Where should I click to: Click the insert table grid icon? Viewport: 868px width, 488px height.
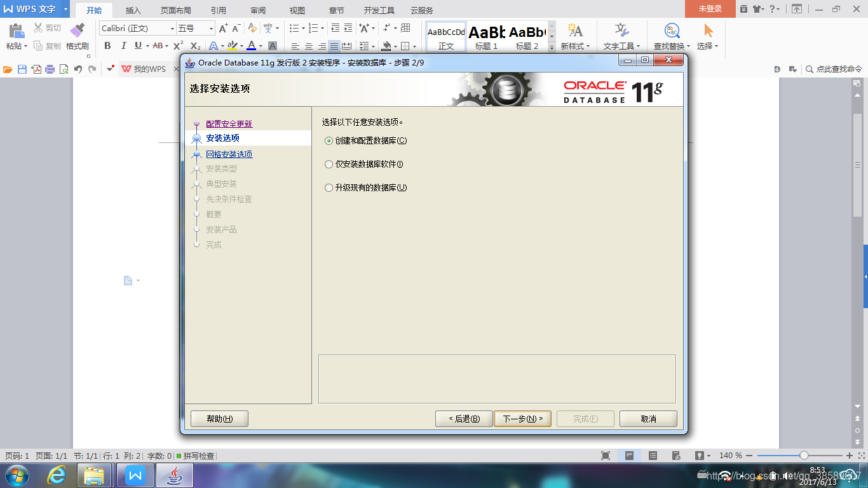coord(405,28)
